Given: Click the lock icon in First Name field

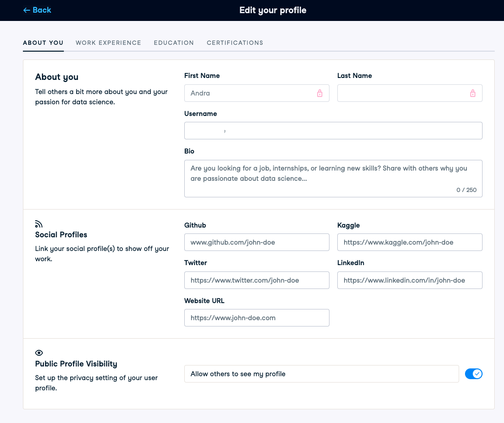Looking at the screenshot, I should pos(320,93).
